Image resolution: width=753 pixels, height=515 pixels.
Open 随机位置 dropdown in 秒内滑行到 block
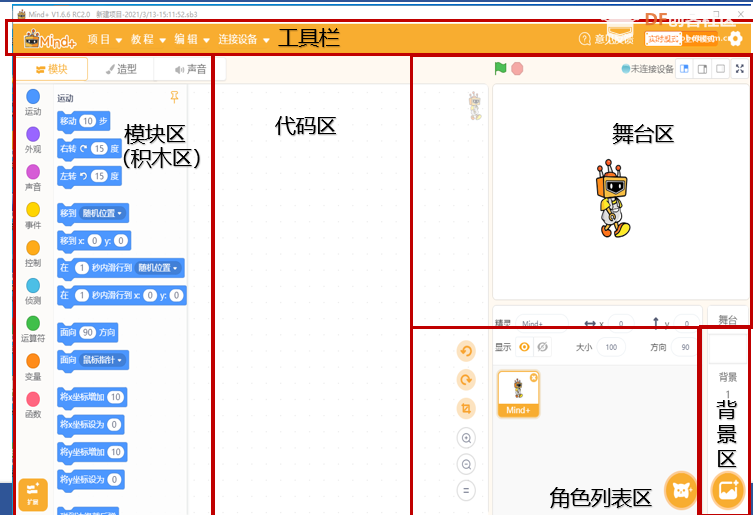pos(158,268)
